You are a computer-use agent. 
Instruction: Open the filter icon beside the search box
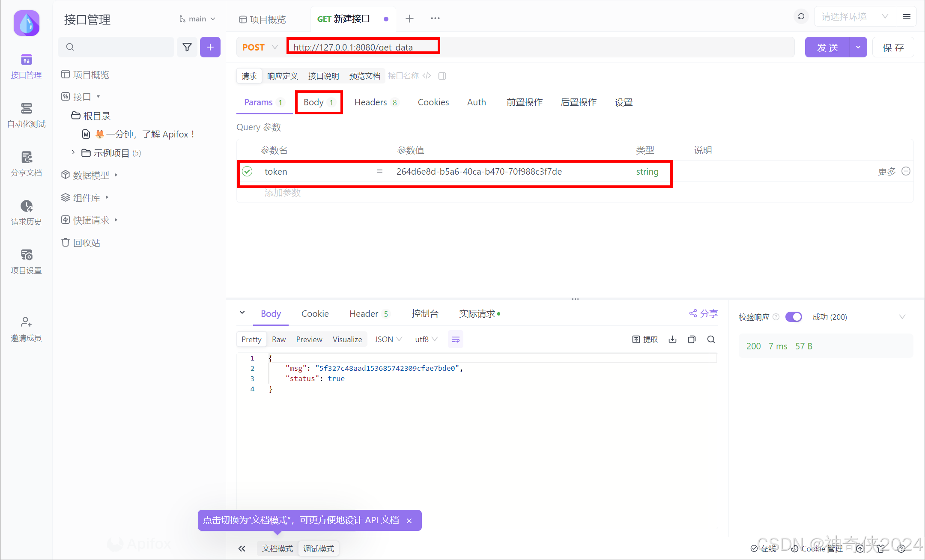click(187, 47)
